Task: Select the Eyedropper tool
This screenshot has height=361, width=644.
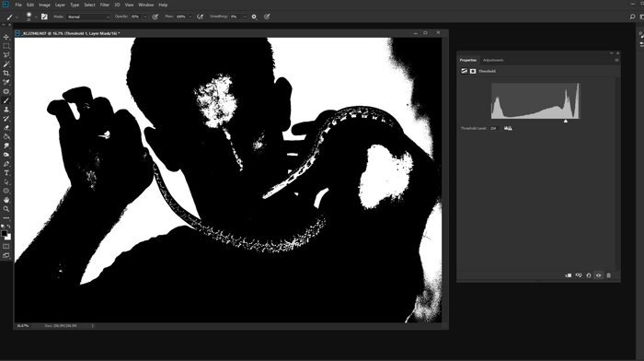Action: click(6, 82)
